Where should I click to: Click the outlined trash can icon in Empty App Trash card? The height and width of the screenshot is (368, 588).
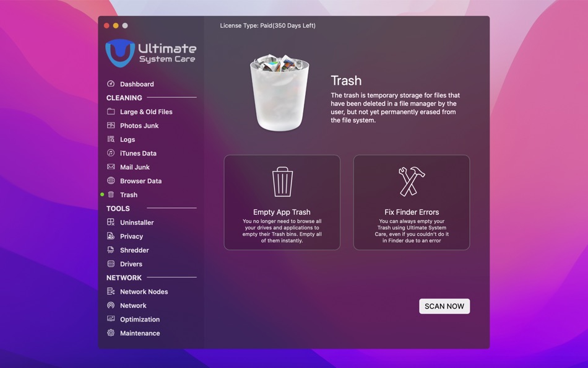point(282,182)
